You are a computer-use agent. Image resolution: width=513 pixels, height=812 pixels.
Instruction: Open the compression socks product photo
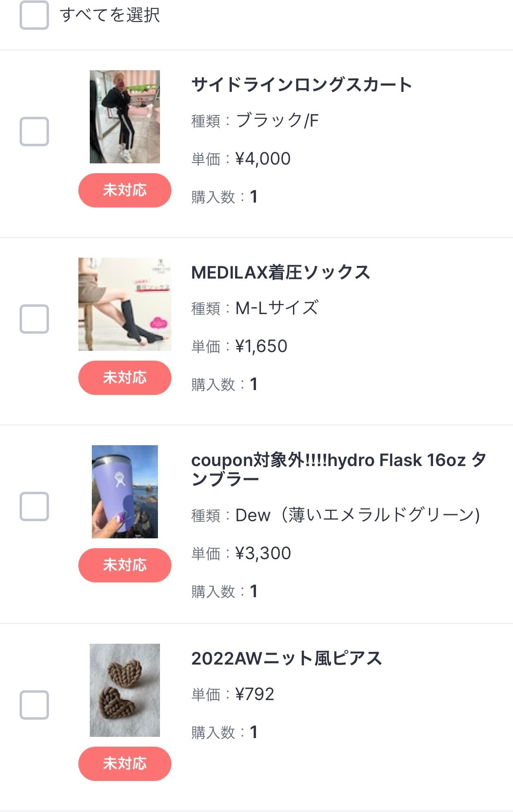125,304
